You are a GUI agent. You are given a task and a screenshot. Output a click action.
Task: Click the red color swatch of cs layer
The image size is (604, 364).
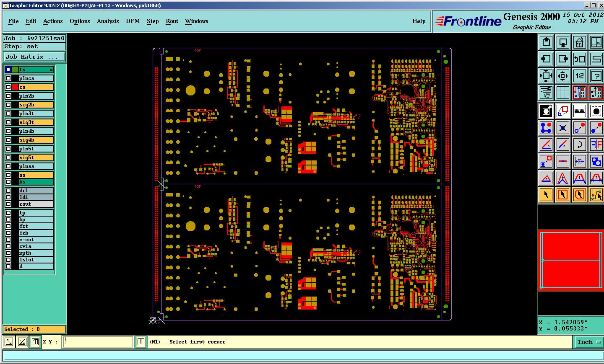(x=15, y=87)
